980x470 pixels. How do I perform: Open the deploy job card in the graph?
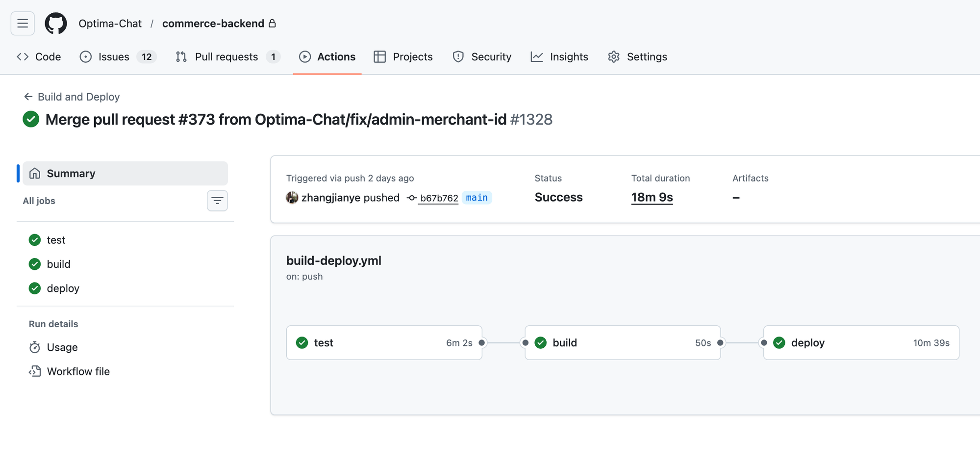click(861, 343)
